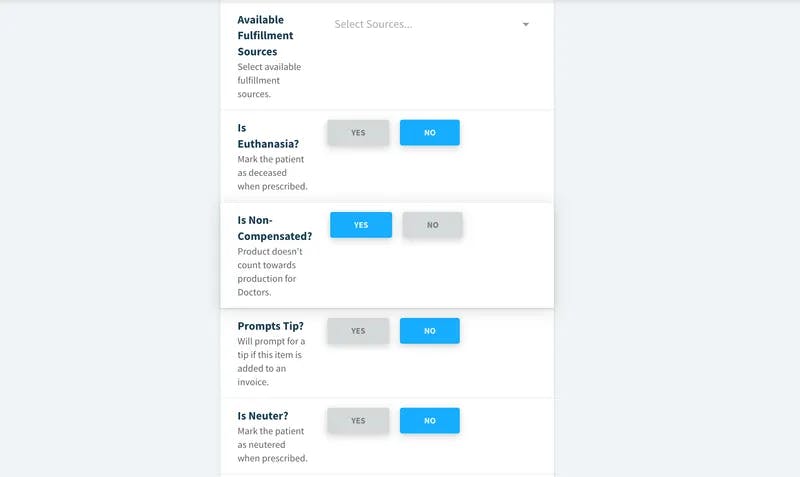Switch Is Non-Compensated to No

(x=433, y=225)
